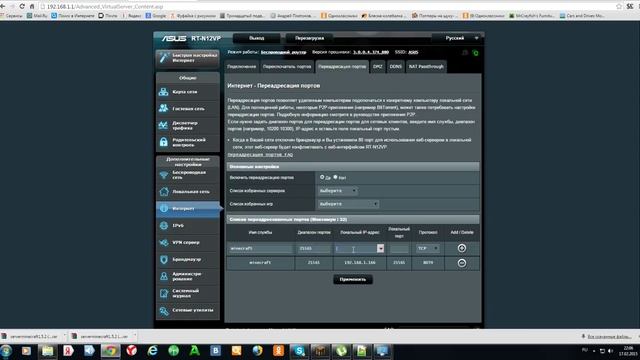Open Administration (Администрирование) icon
The width and height of the screenshot is (640, 360).
pyautogui.click(x=164, y=276)
